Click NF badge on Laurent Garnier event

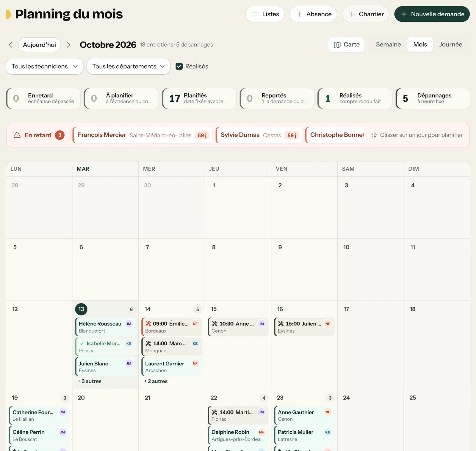click(x=195, y=363)
